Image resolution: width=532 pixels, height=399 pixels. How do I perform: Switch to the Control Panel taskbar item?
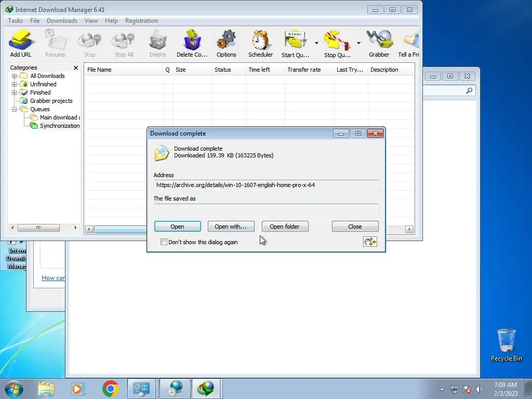point(141,389)
